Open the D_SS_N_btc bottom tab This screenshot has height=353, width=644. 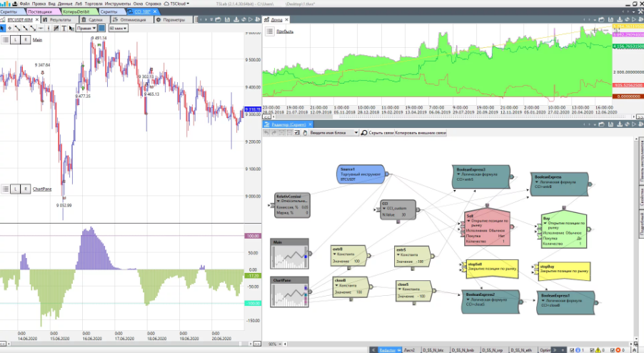click(433, 350)
